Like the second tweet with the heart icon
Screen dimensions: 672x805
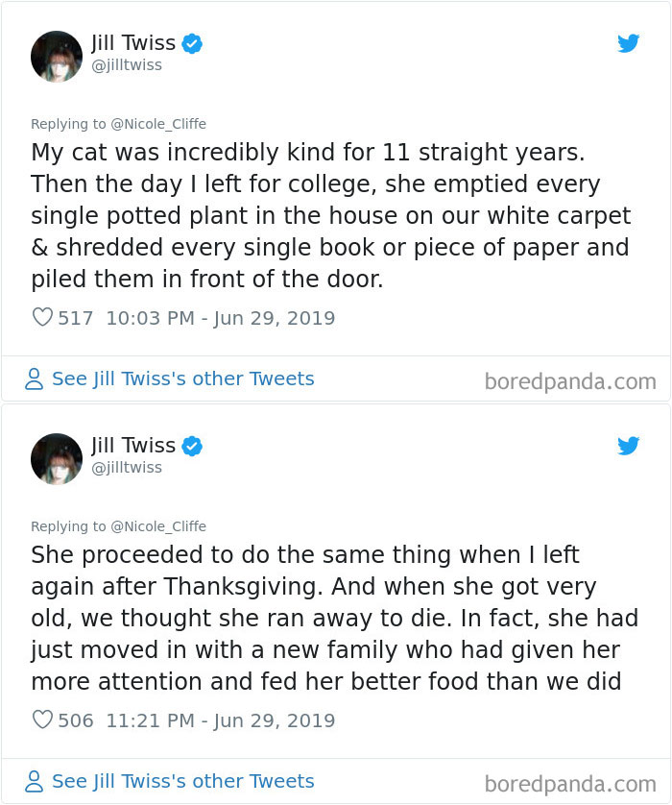(x=41, y=720)
